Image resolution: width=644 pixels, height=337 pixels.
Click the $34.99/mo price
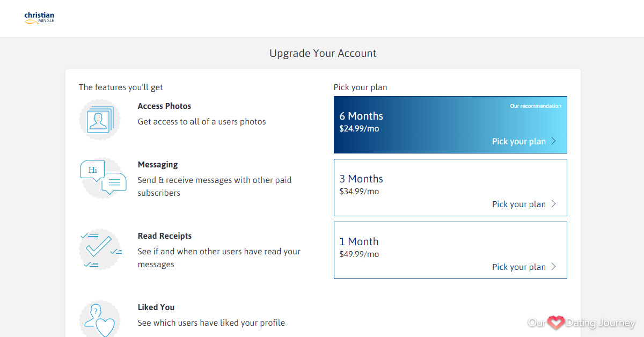click(x=359, y=192)
